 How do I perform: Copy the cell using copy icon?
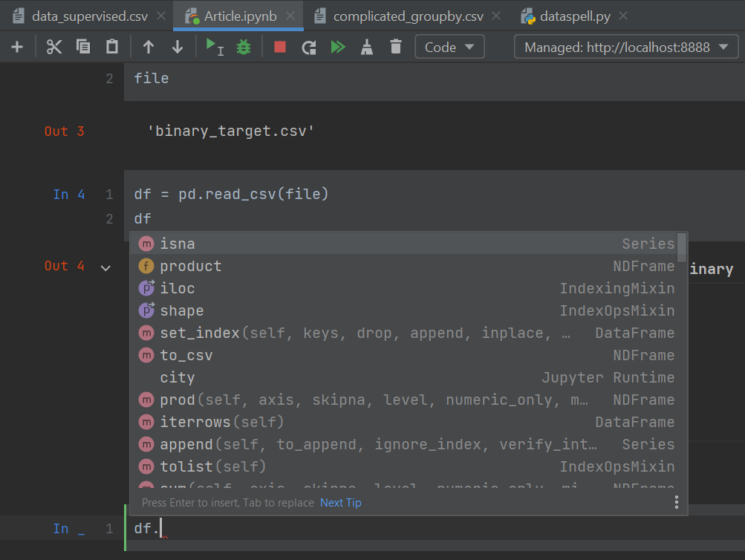(x=83, y=48)
